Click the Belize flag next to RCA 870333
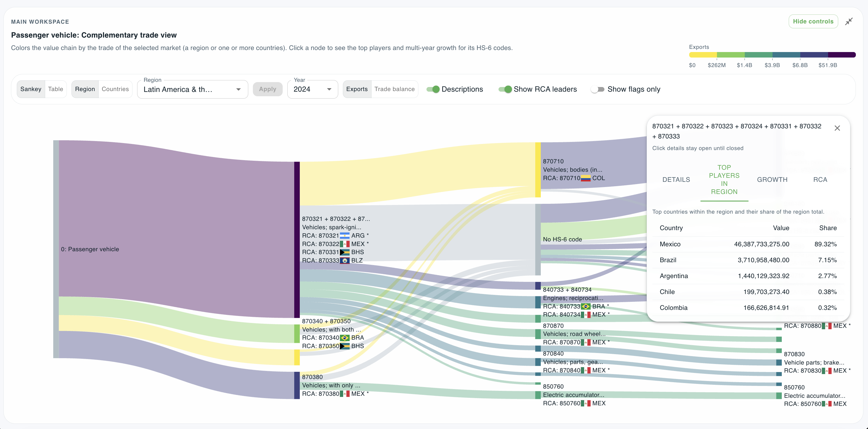 point(345,260)
